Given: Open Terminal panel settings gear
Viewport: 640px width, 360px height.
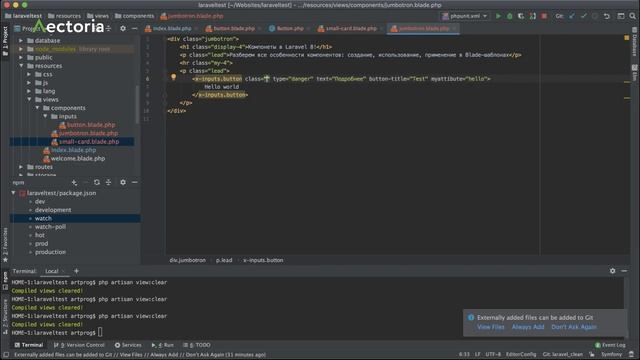Looking at the screenshot, I should point(613,271).
